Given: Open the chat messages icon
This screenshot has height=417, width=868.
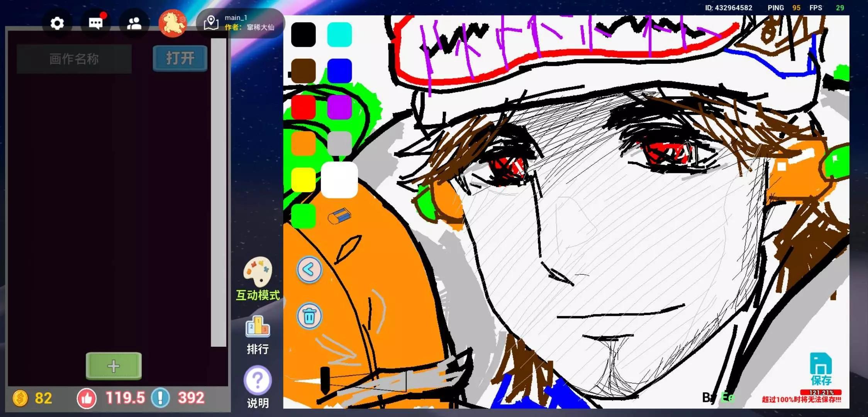Looking at the screenshot, I should tap(95, 24).
